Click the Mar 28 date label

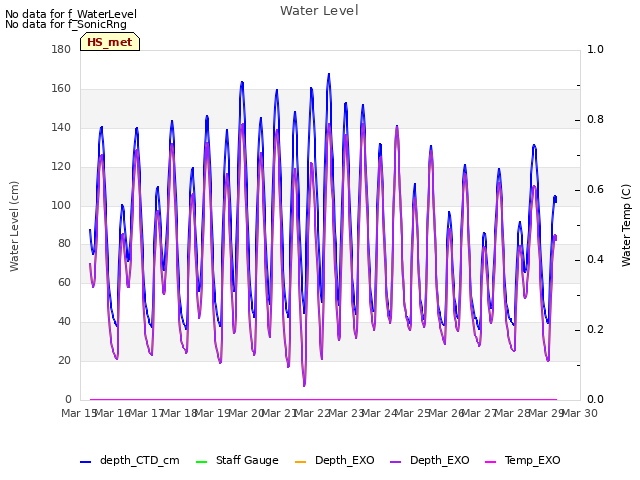pos(512,413)
